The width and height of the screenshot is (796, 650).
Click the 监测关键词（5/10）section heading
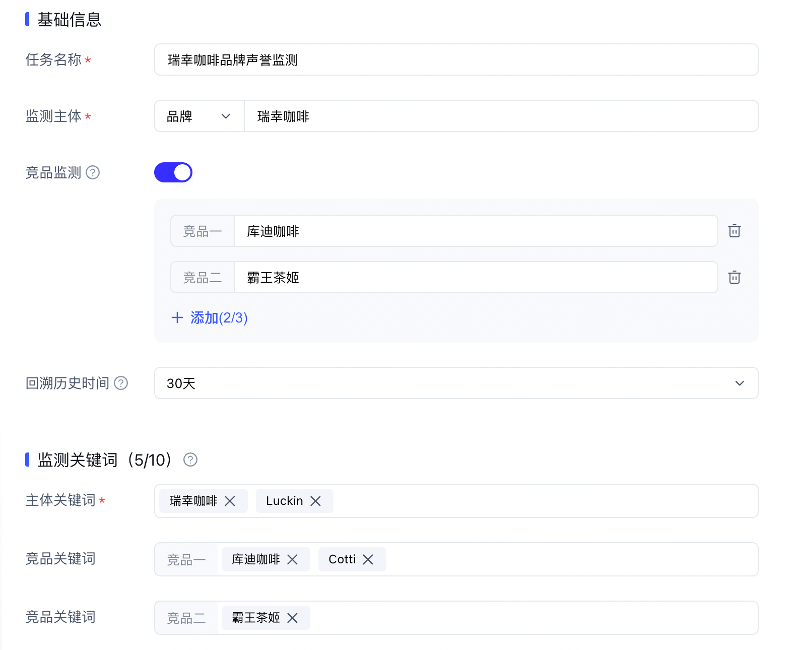(105, 460)
